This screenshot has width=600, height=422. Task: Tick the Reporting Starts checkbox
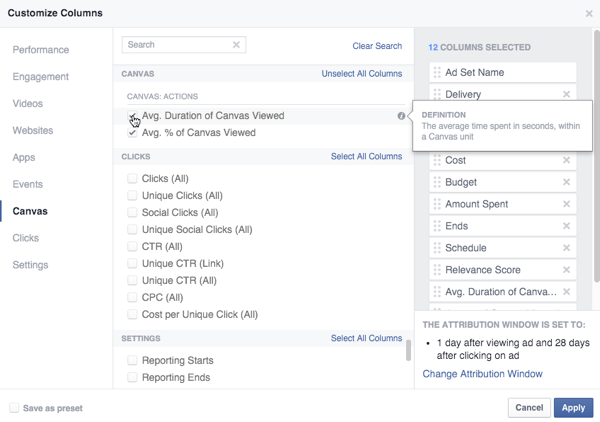pos(132,360)
